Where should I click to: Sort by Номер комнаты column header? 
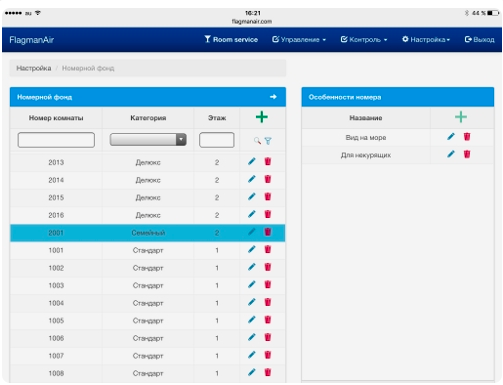click(x=56, y=118)
